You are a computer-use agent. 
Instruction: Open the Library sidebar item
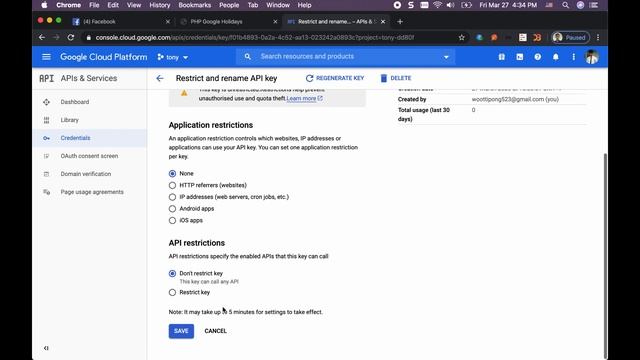69,120
